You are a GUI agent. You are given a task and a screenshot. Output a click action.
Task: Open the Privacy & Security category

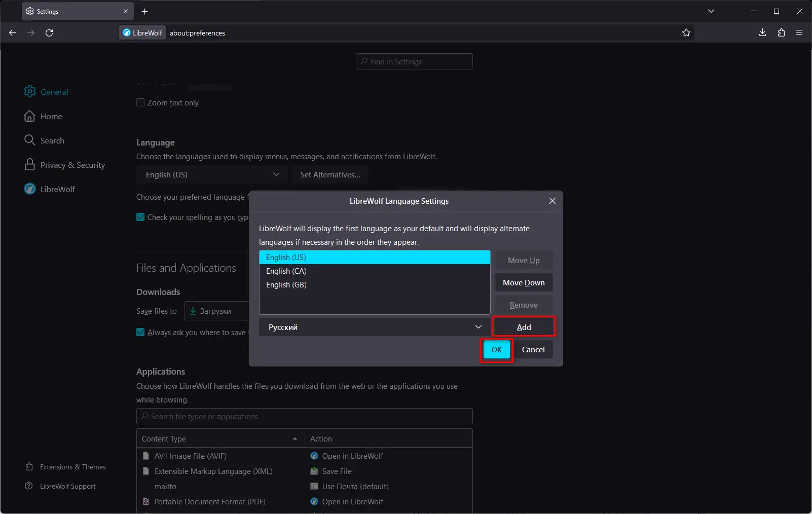point(72,165)
